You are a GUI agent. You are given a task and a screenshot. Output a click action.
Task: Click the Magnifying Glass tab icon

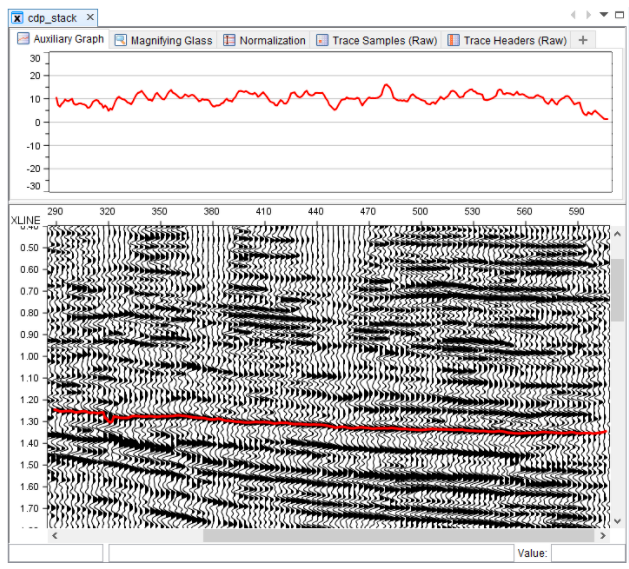(120, 40)
